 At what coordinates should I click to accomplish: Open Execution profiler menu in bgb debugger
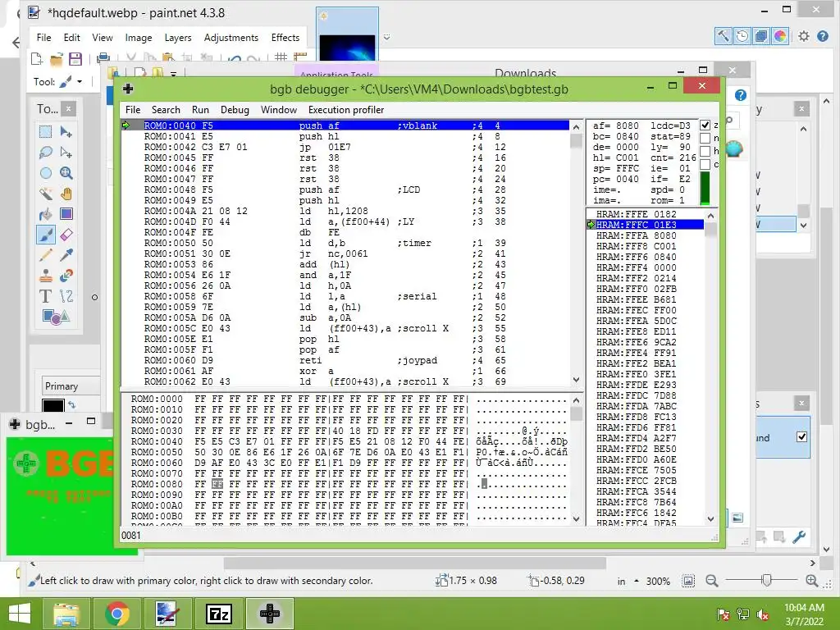[346, 110]
